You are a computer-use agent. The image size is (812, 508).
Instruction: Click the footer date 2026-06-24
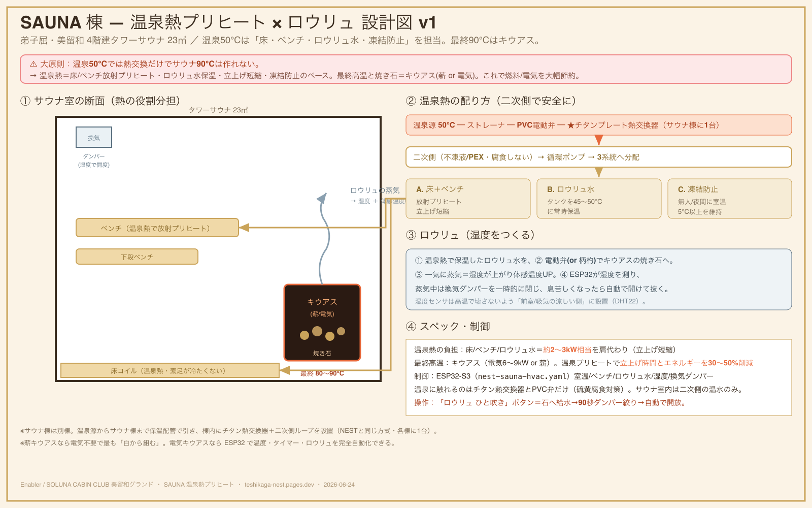[339, 485]
